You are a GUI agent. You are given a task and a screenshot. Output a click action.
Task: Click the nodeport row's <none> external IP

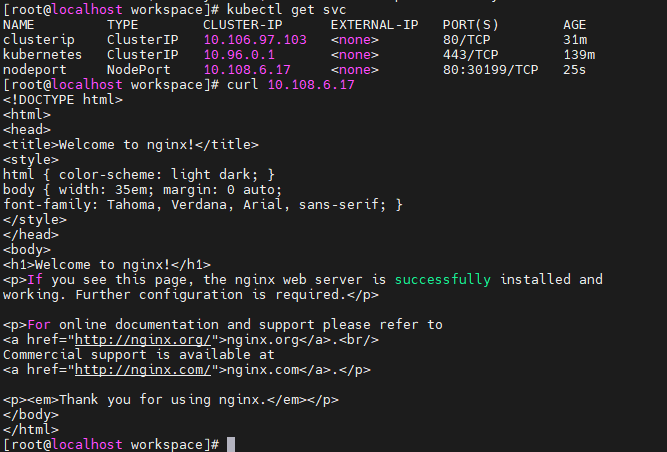click(355, 70)
